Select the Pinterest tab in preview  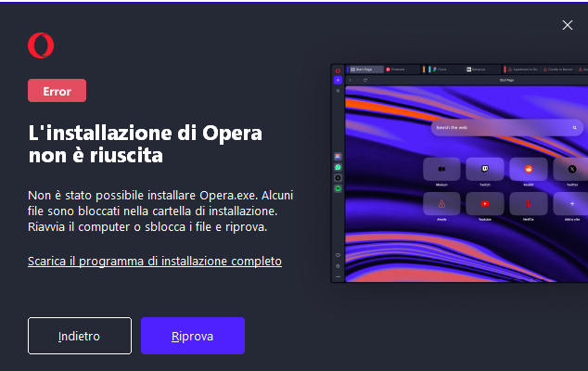tap(402, 70)
